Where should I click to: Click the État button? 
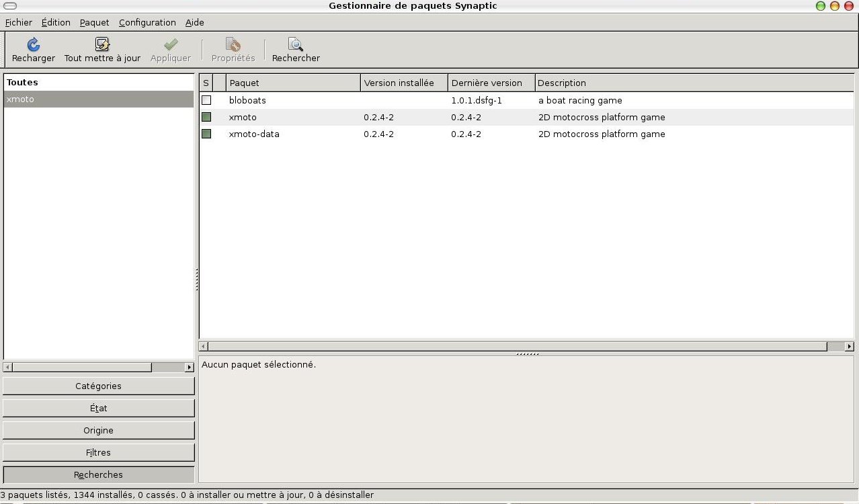point(99,408)
